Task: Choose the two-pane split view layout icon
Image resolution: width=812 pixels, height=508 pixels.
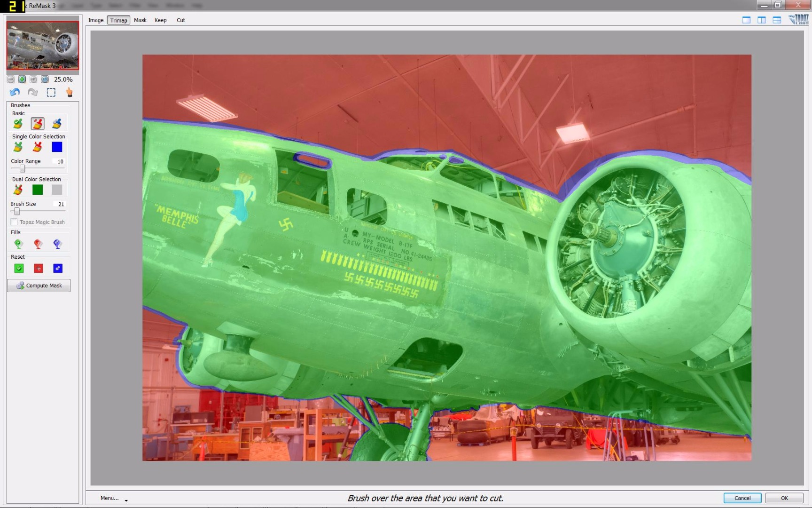Action: 762,20
